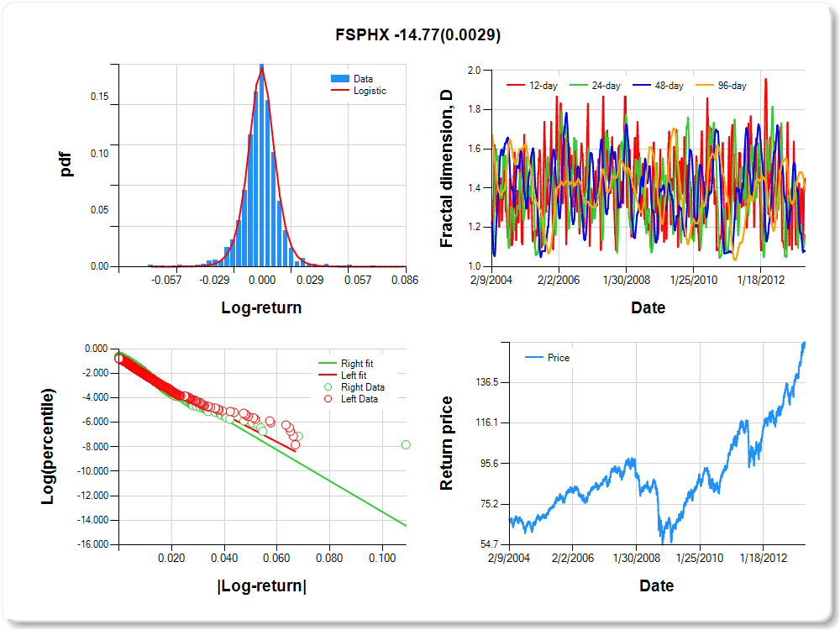Click the 'Price' legend label
This screenshot has height=630, width=840.
559,357
